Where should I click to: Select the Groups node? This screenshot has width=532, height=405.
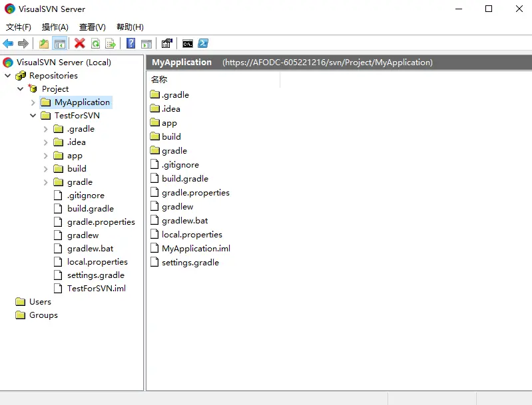(43, 315)
